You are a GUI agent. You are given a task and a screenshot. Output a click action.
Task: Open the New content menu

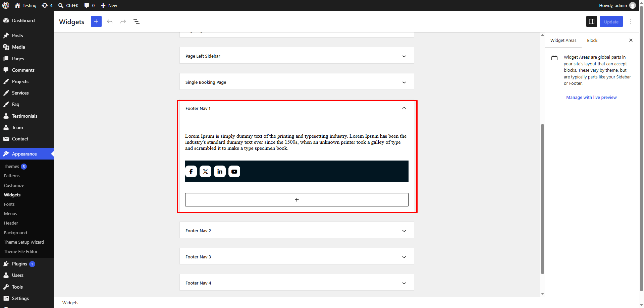(109, 5)
